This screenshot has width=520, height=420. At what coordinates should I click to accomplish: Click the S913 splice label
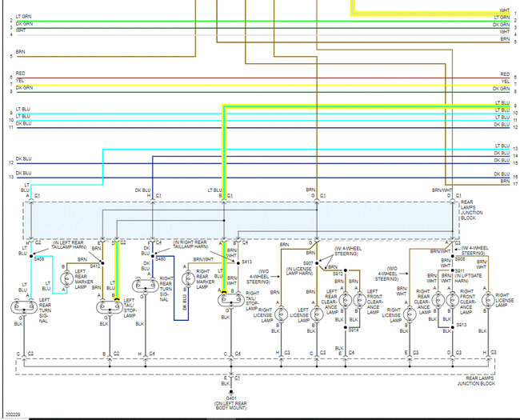462,325
